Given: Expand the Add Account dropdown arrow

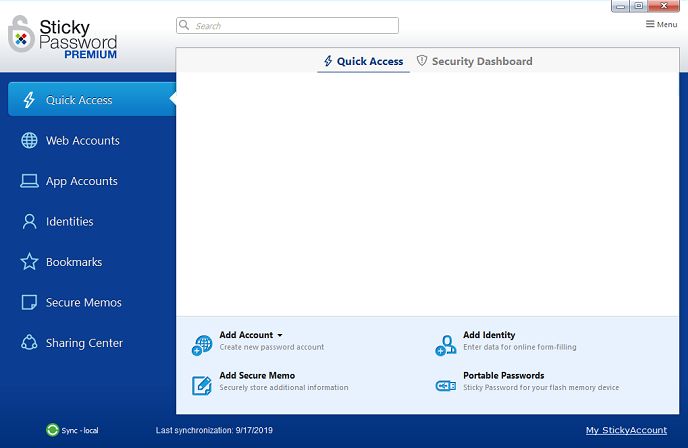Looking at the screenshot, I should point(280,335).
